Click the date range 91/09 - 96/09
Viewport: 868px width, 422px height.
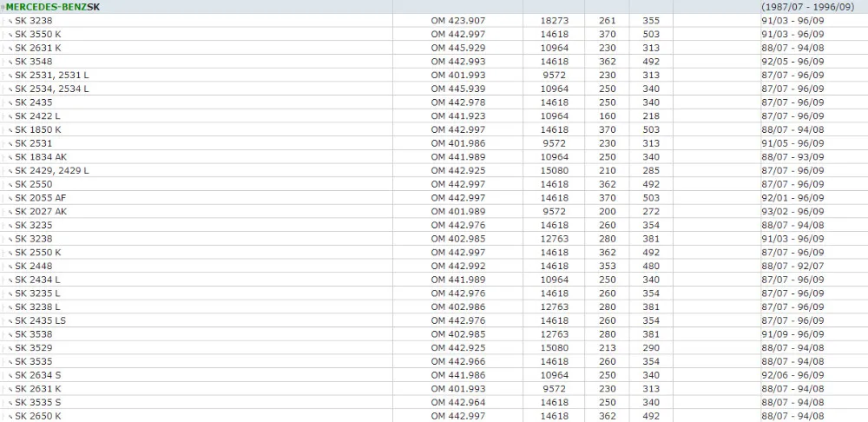[x=792, y=334]
